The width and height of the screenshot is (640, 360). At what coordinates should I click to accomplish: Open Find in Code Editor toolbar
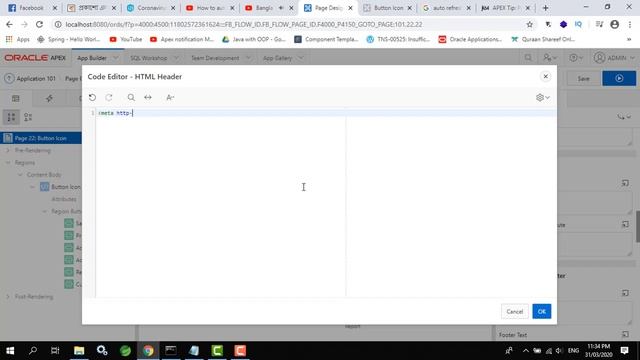pos(131,98)
